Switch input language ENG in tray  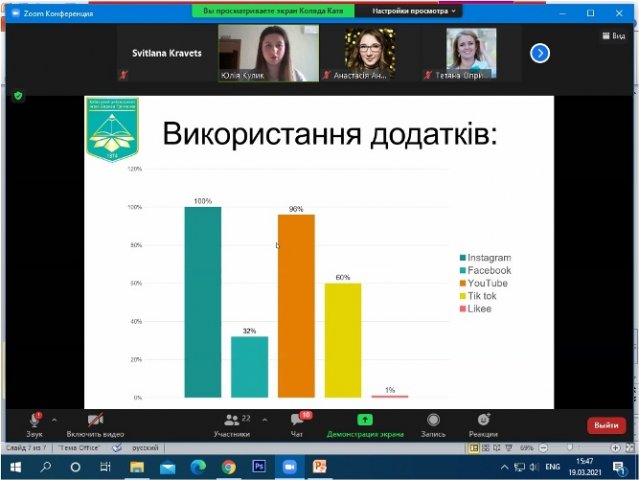point(553,467)
